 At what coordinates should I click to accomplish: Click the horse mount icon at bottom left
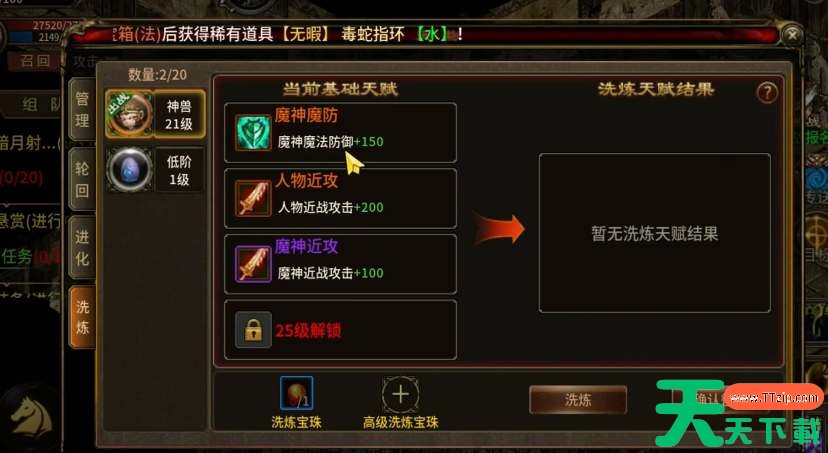[x=32, y=420]
